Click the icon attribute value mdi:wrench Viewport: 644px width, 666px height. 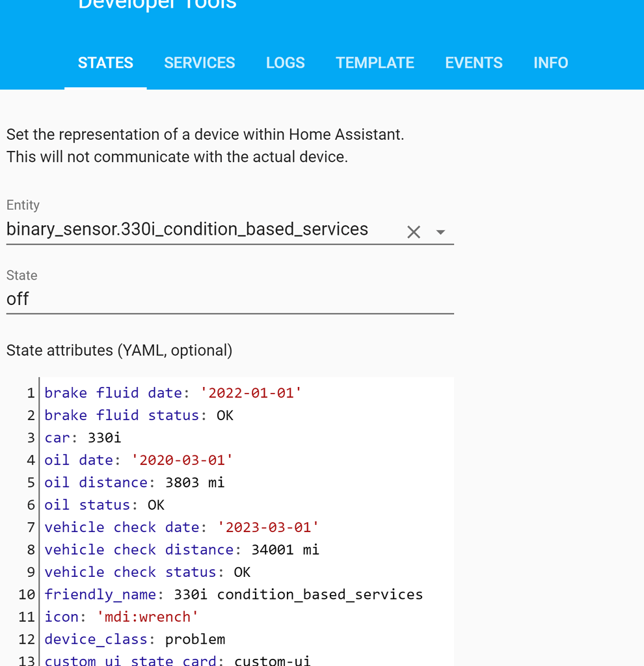pos(148,617)
